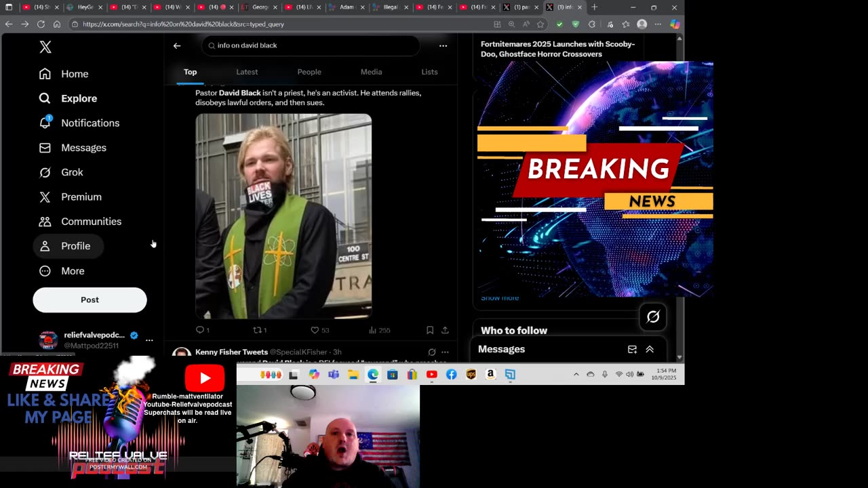Open YouTube from the taskbar

(431, 375)
